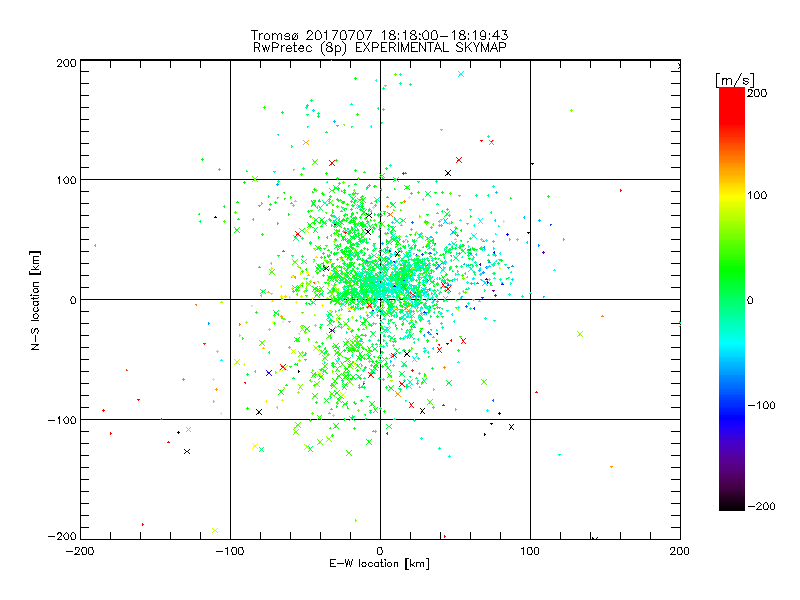This screenshot has width=800, height=600.
Task: Click the velocity color bar legend
Action: point(732,299)
